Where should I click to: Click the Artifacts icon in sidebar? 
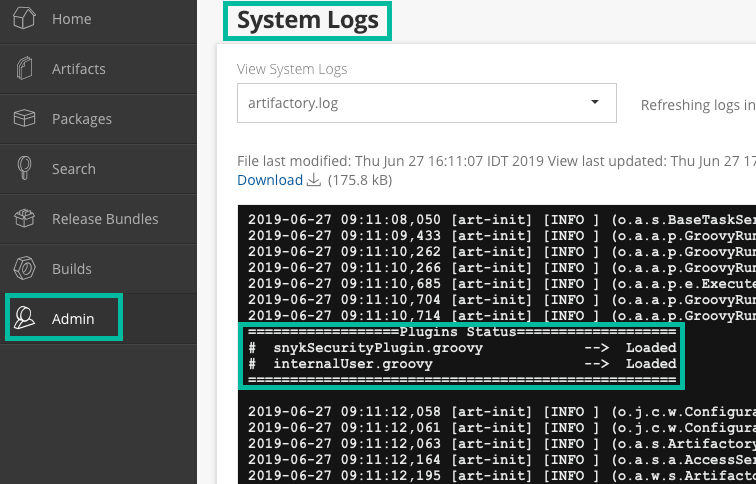pyautogui.click(x=24, y=69)
